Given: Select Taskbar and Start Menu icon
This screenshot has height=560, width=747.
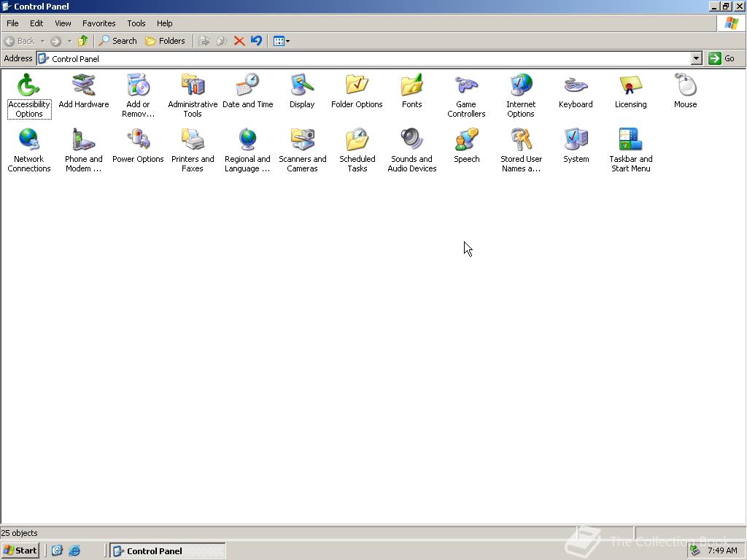Looking at the screenshot, I should tap(631, 150).
